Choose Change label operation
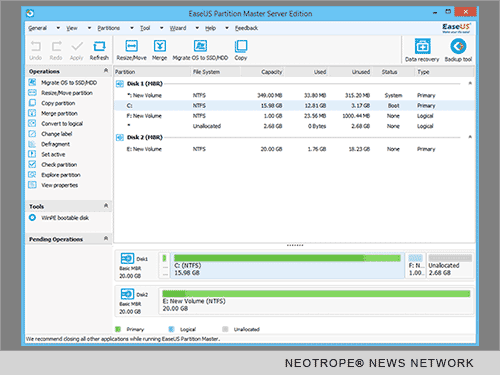 (x=57, y=134)
